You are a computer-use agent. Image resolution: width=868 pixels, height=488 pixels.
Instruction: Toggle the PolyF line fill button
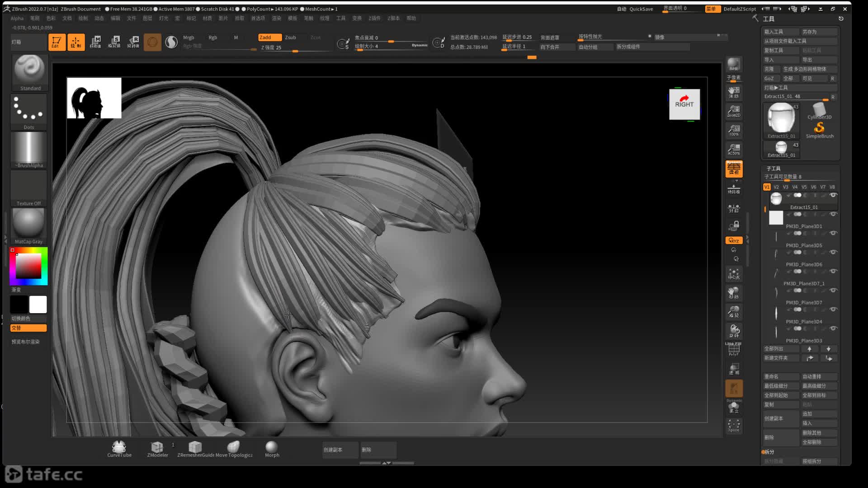pos(734,350)
